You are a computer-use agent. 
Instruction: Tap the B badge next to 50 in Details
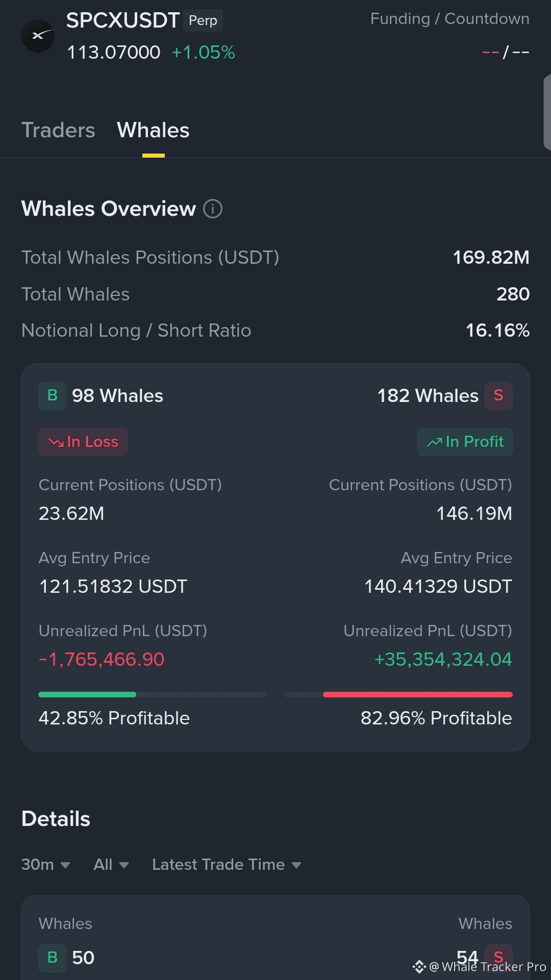pos(52,958)
